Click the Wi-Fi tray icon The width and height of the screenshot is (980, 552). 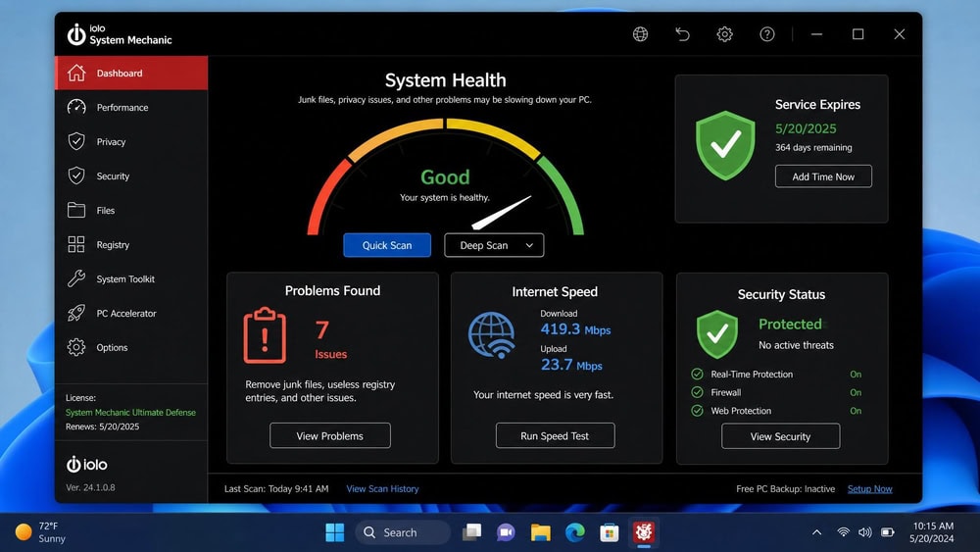tap(843, 532)
